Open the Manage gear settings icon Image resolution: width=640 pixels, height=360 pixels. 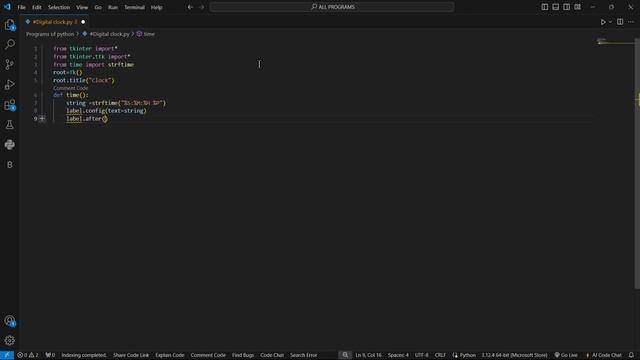tap(10, 340)
